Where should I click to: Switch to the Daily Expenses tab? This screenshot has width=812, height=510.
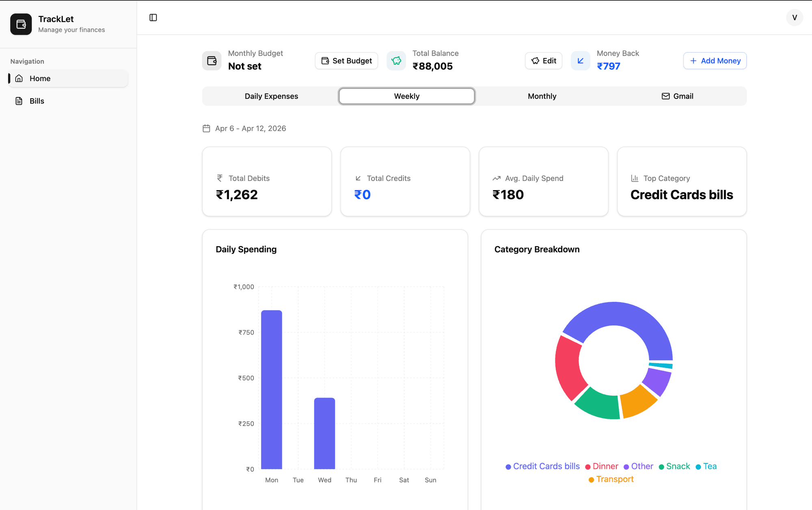click(x=271, y=96)
